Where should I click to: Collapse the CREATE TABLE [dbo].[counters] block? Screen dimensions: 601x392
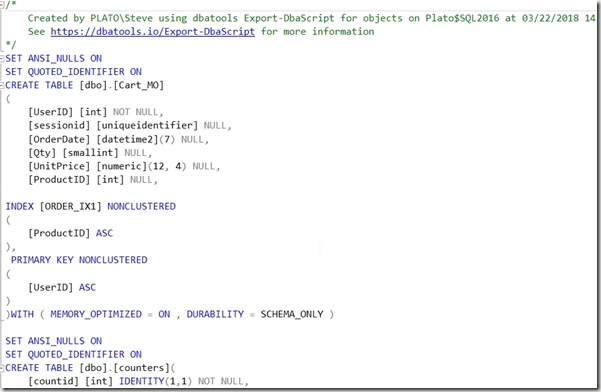pyautogui.click(x=2, y=368)
